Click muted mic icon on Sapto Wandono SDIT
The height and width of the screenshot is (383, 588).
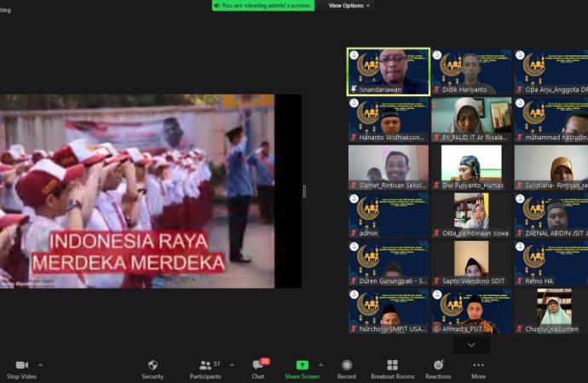[x=436, y=281]
